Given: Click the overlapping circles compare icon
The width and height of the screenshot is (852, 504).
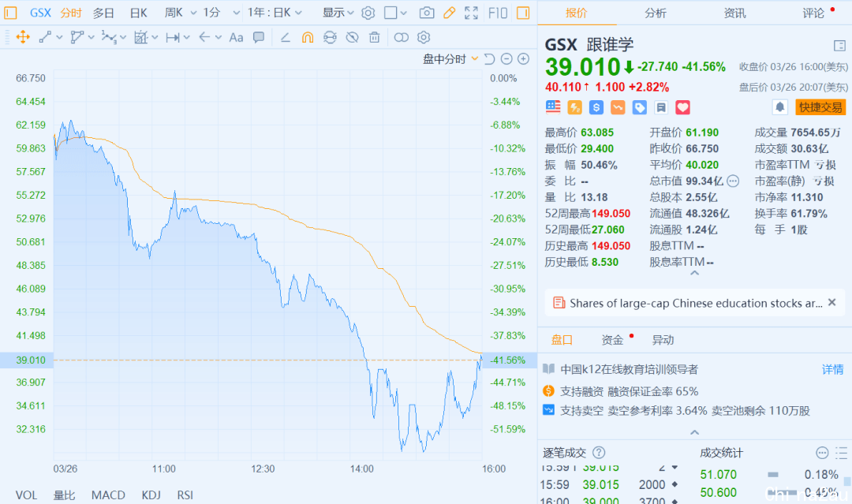Looking at the screenshot, I should [401, 37].
